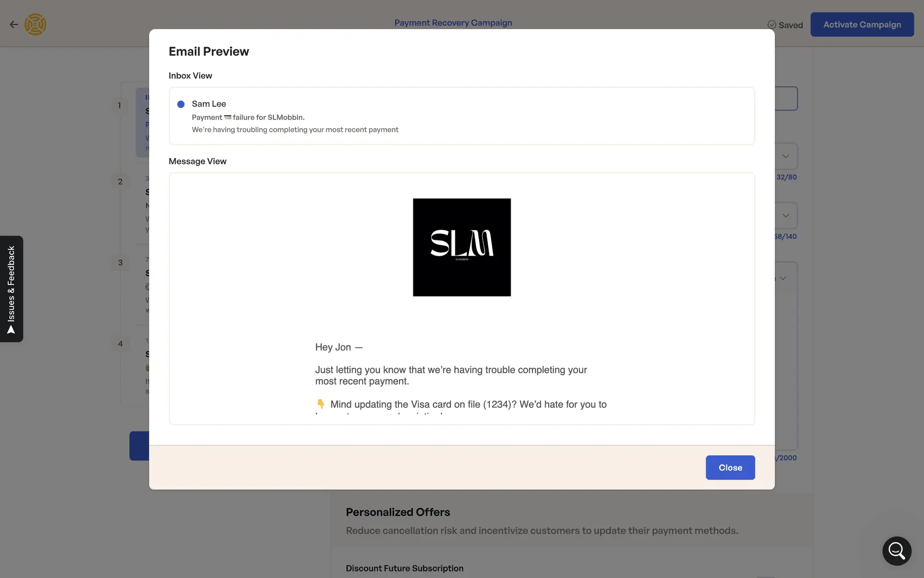This screenshot has width=924, height=578.
Task: Select step 3 in the email sequence
Action: click(120, 263)
